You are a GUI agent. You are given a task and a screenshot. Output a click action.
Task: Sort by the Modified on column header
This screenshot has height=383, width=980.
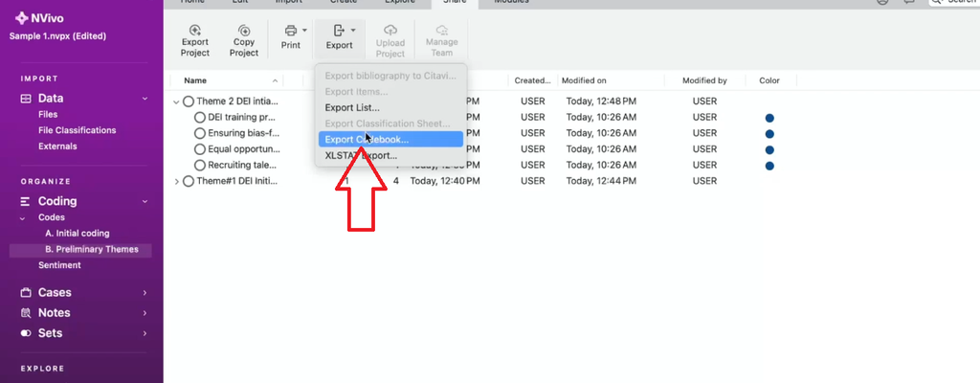584,80
